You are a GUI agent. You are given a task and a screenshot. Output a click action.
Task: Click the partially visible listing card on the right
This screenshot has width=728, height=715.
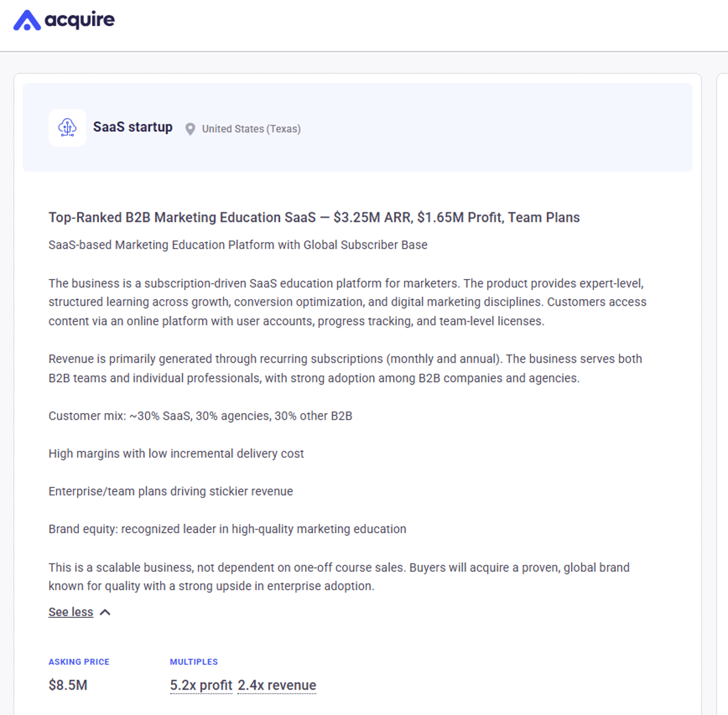[723, 388]
